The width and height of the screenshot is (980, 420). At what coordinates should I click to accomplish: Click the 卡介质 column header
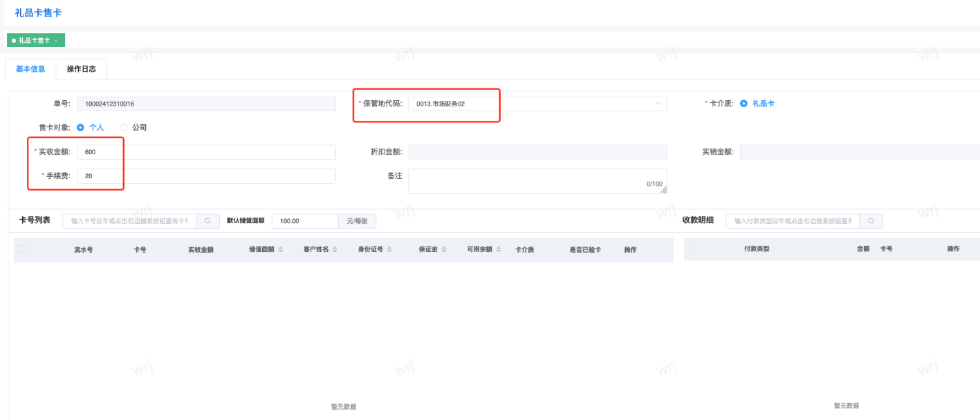pyautogui.click(x=525, y=249)
